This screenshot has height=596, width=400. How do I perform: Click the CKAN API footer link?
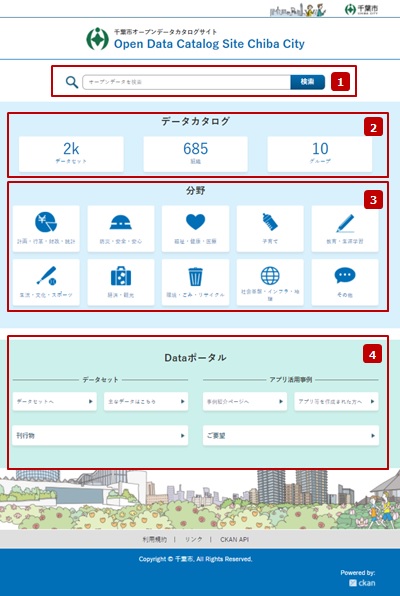234,539
